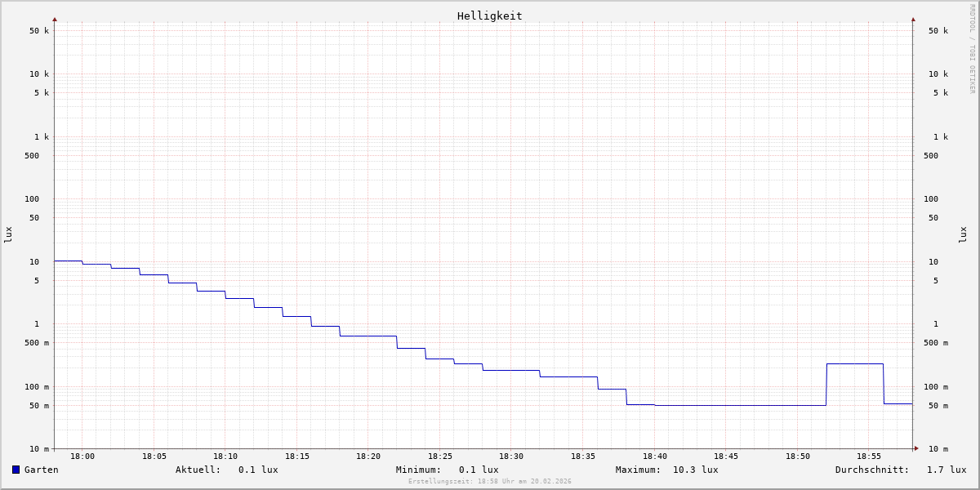The width and height of the screenshot is (980, 490).
Task: Select the 18:00 time axis label
Action: click(x=82, y=457)
